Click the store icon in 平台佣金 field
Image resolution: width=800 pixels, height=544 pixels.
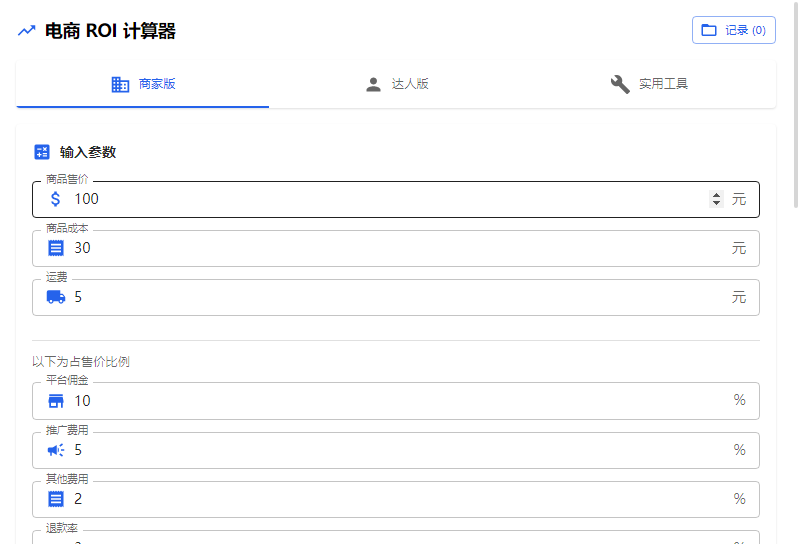click(x=56, y=401)
